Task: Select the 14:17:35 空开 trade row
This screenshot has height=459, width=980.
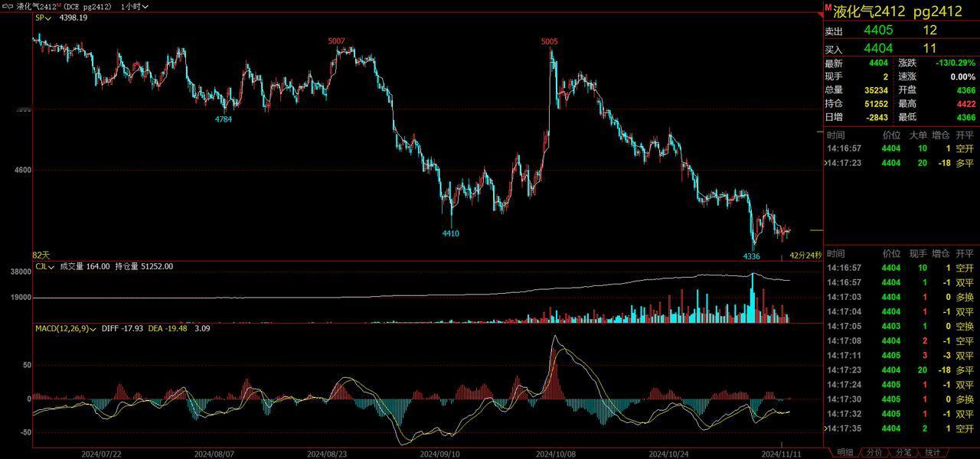Action: pyautogui.click(x=901, y=428)
